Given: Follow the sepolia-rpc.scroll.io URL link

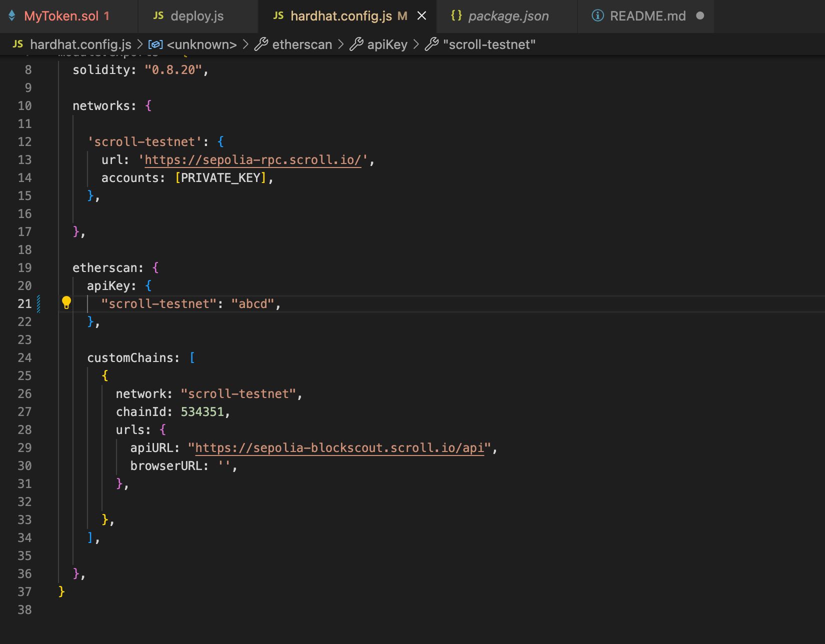Looking at the screenshot, I should [x=252, y=160].
